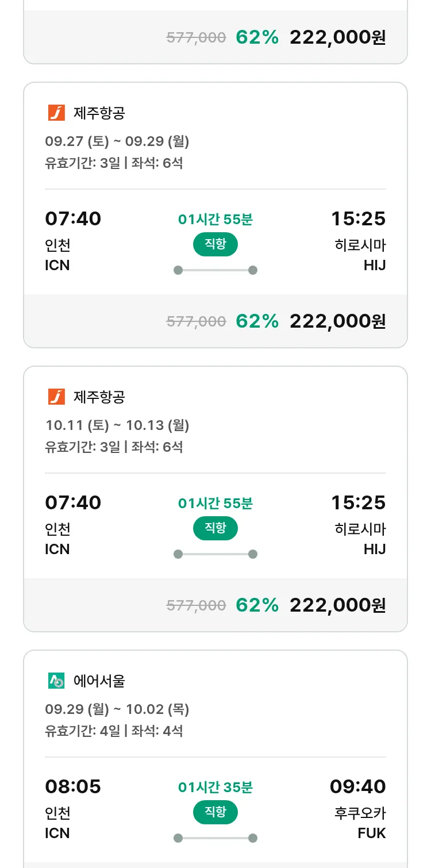431x868 pixels.
Task: Select the 222,000원 price on the 10.11 flight
Action: [337, 605]
